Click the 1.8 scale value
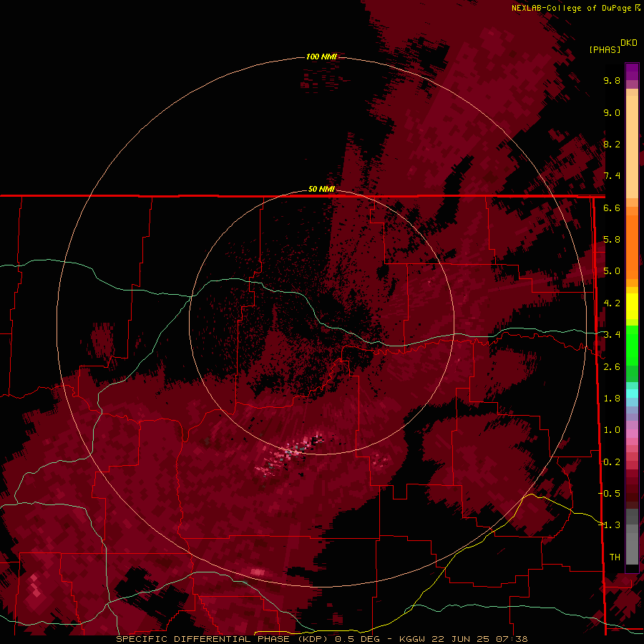Image resolution: width=644 pixels, height=644 pixels. [612, 399]
